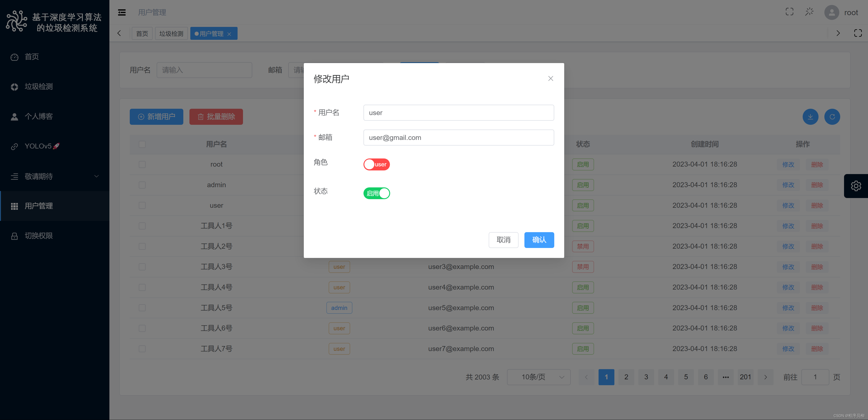Click the fullscreen icon in the top header
This screenshot has width=868, height=420.
tap(790, 12)
